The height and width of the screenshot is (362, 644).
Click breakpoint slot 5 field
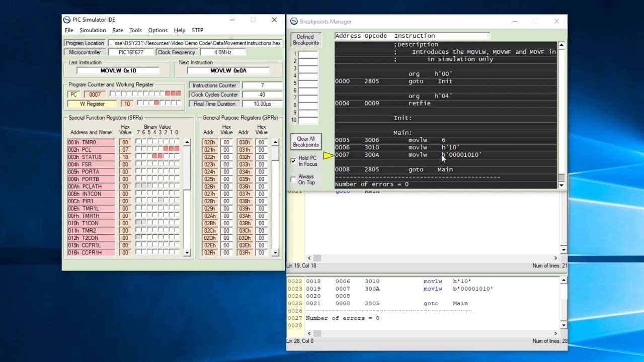[308, 83]
